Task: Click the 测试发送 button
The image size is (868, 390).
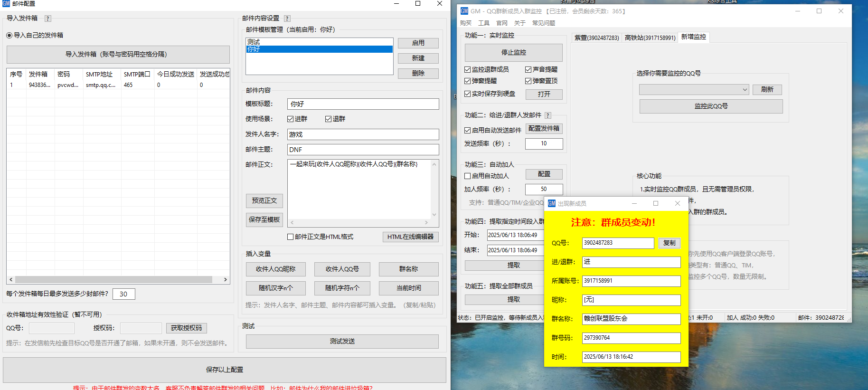Action: tap(342, 342)
